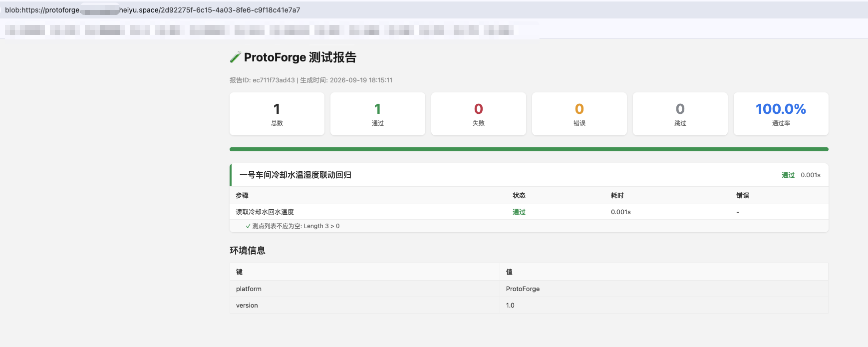Click the 100.0% 通过率 card
The image size is (868, 347).
[x=781, y=114]
